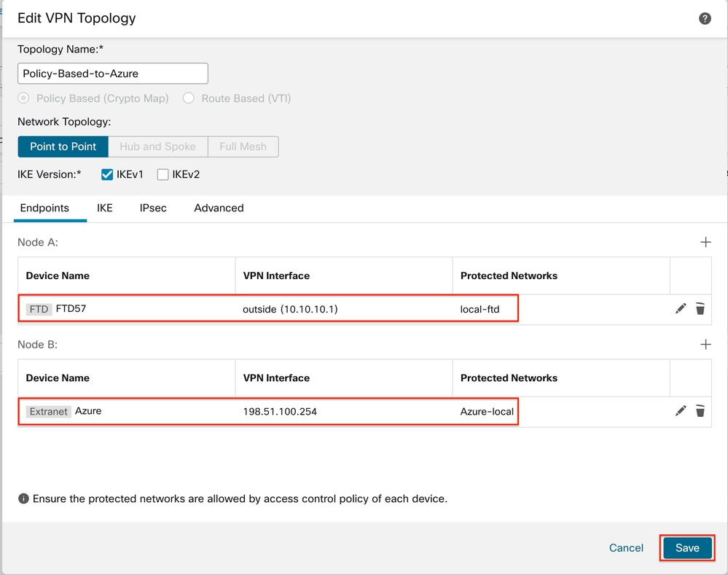Edit the Azure extranet endpoint pencil icon
Viewport: 728px width, 575px height.
pyautogui.click(x=681, y=410)
